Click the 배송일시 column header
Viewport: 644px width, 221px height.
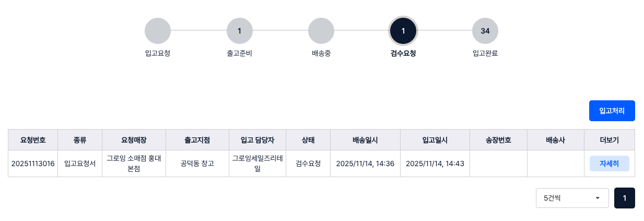(365, 140)
